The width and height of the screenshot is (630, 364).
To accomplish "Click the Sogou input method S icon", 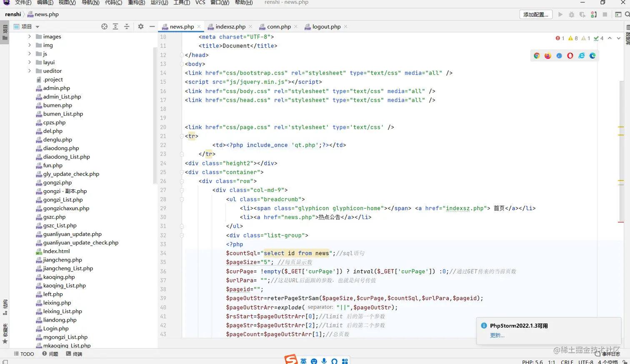I will click(x=291, y=359).
